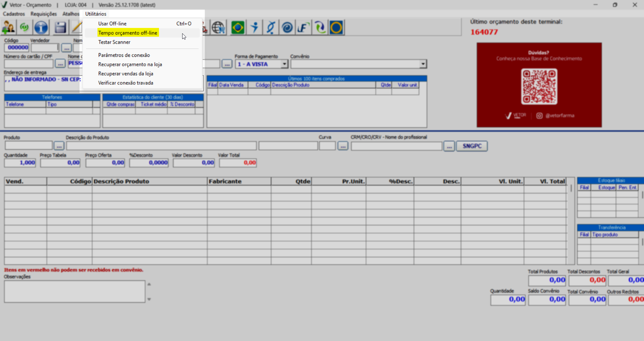Viewport: 644px width, 341px height.
Task: Click the floppy disk save icon
Action: [x=60, y=28]
